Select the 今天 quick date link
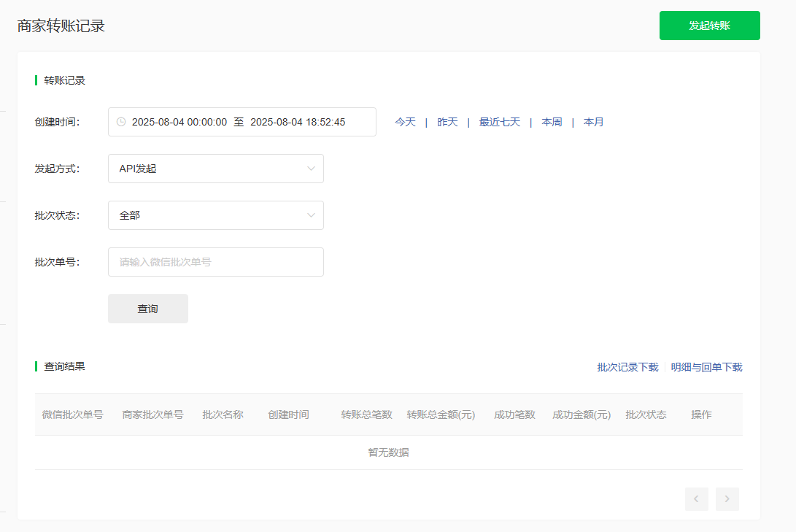Screen dimensions: 796x532 pyautogui.click(x=405, y=122)
